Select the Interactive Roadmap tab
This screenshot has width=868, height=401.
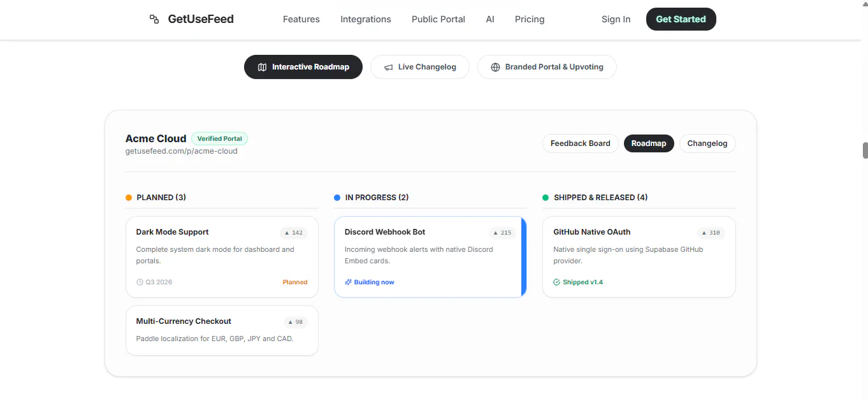tap(303, 67)
